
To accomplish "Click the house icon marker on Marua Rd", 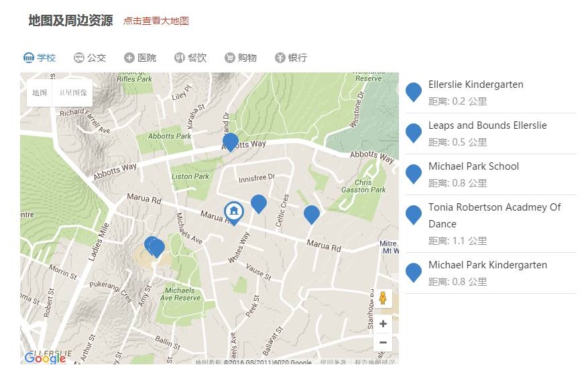I will point(234,213).
